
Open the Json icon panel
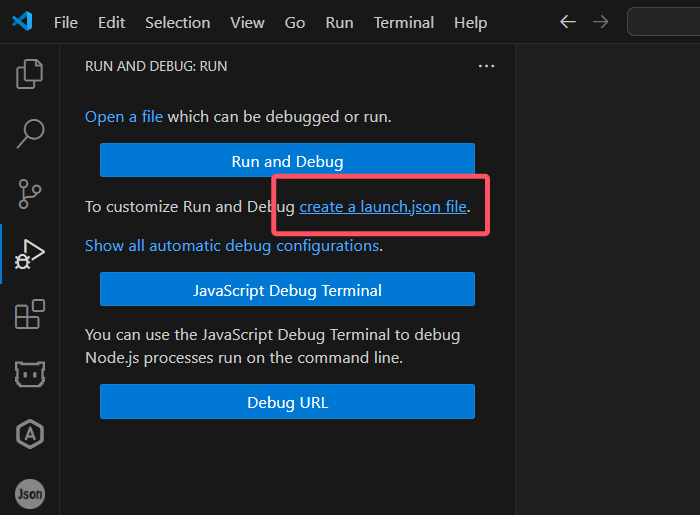(30, 493)
